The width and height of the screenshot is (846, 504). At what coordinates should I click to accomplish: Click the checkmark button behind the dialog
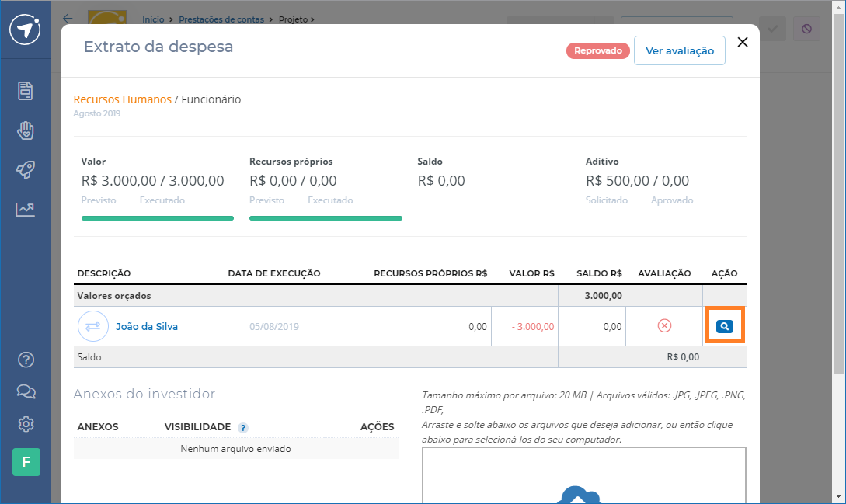click(x=773, y=29)
